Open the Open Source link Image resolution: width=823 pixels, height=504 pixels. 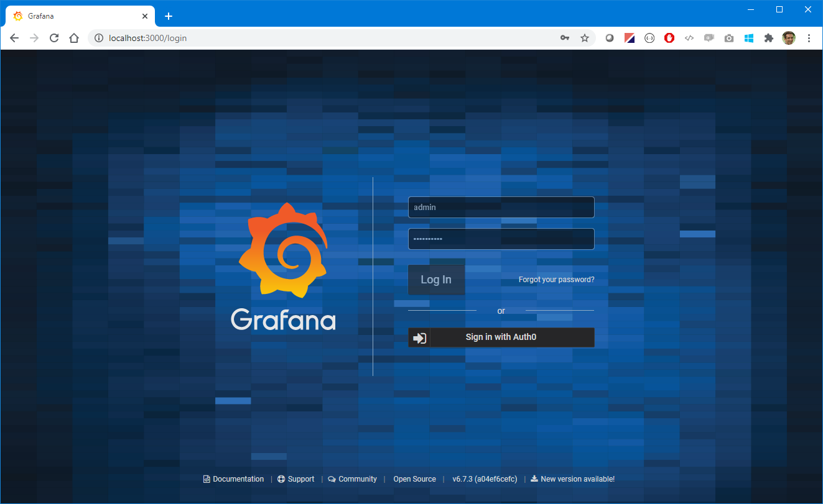414,479
